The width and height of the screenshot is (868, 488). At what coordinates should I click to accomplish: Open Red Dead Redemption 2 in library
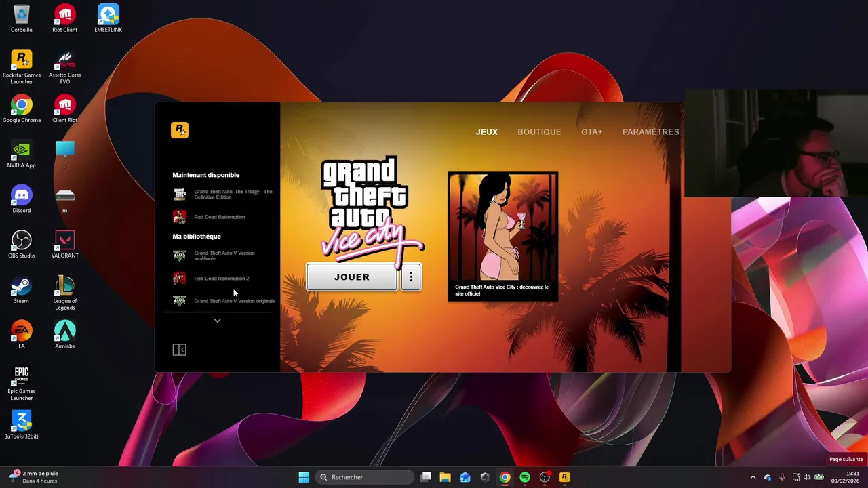pyautogui.click(x=212, y=279)
